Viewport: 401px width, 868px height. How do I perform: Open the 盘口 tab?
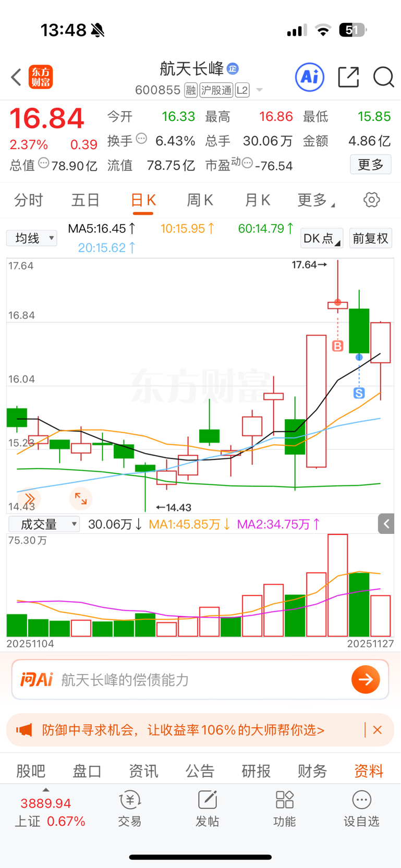[x=87, y=771]
